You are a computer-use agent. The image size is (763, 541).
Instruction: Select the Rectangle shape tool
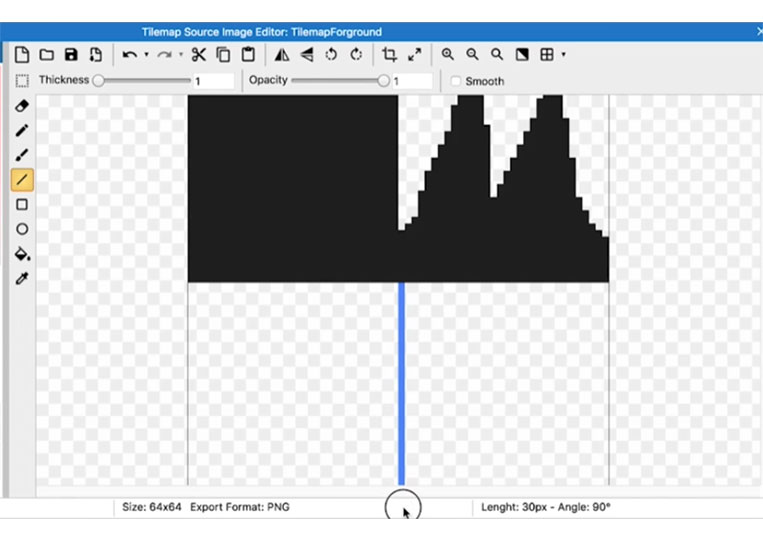point(22,204)
